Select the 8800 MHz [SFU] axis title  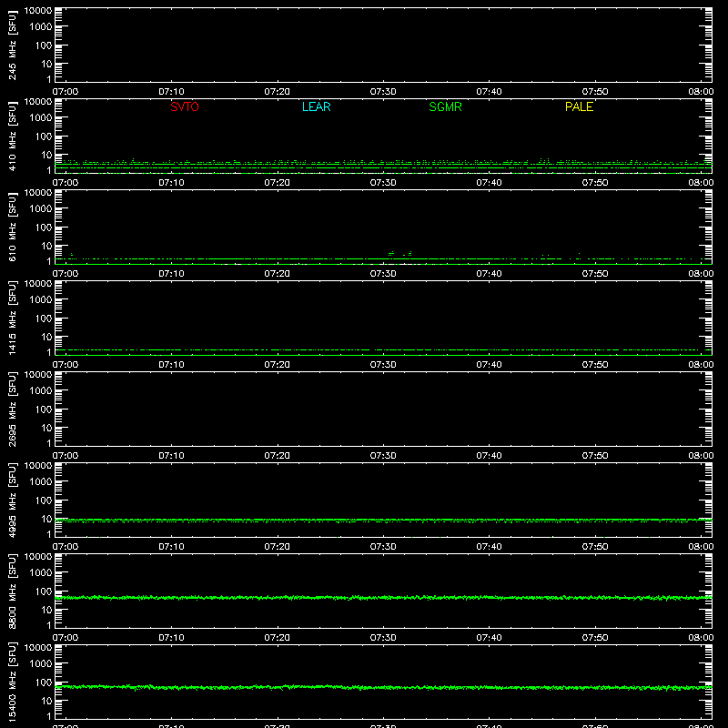tap(12, 591)
